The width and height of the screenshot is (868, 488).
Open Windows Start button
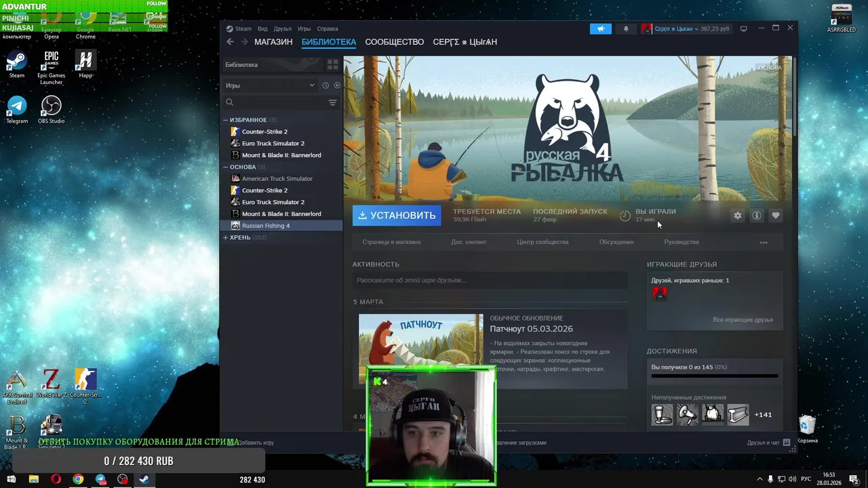point(11,479)
